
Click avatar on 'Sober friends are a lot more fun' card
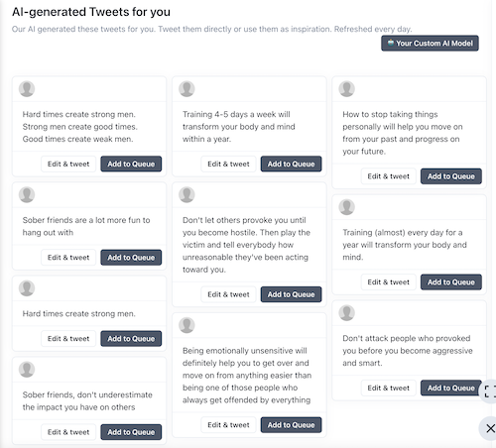click(27, 194)
